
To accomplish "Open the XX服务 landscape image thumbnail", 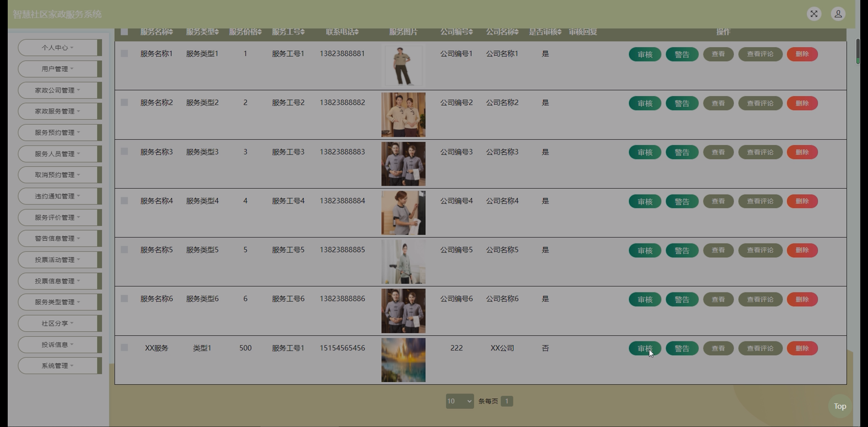I will coord(403,360).
